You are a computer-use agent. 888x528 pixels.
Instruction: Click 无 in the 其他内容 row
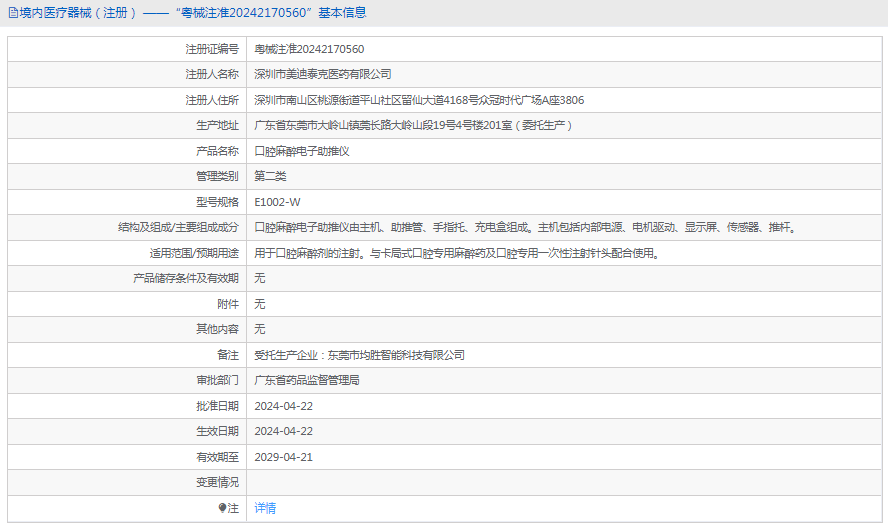(x=259, y=329)
